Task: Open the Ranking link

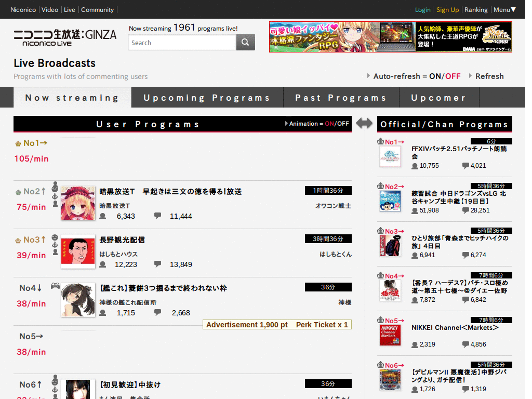Action: click(476, 10)
